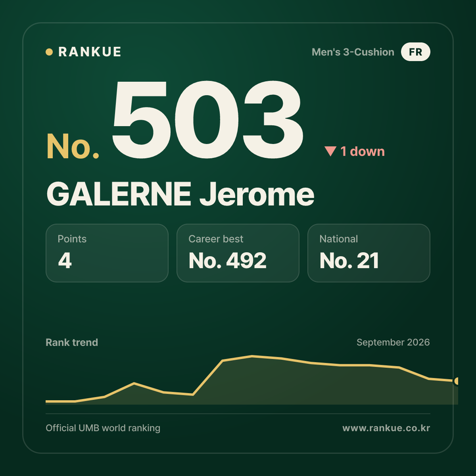
Task: Click the large rank number 503
Action: pos(207,119)
